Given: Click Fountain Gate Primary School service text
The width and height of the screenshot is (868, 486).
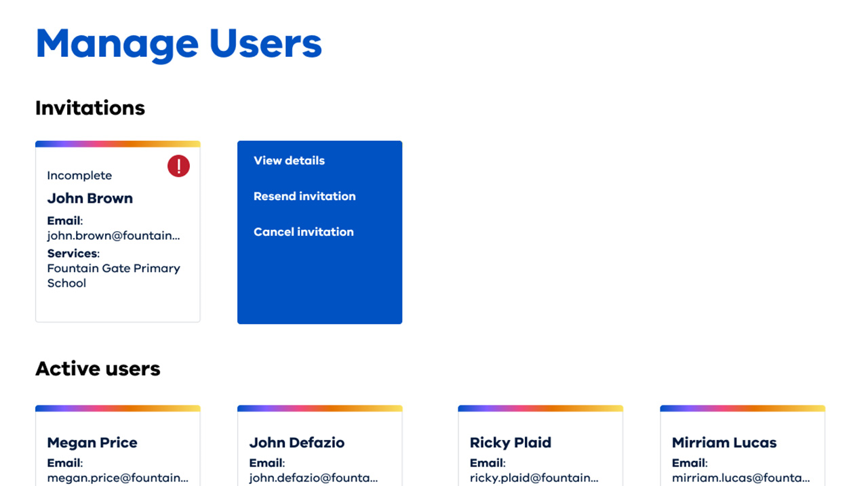Looking at the screenshot, I should click(x=113, y=276).
